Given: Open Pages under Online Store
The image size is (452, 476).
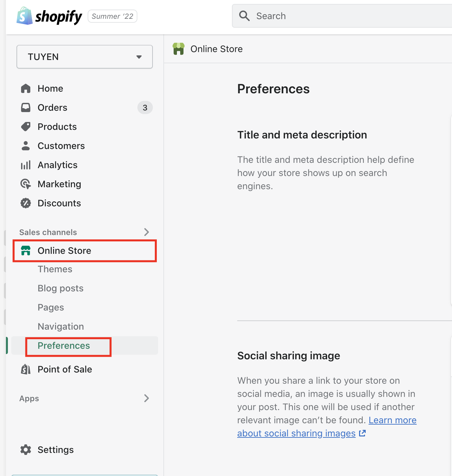Looking at the screenshot, I should (x=51, y=307).
